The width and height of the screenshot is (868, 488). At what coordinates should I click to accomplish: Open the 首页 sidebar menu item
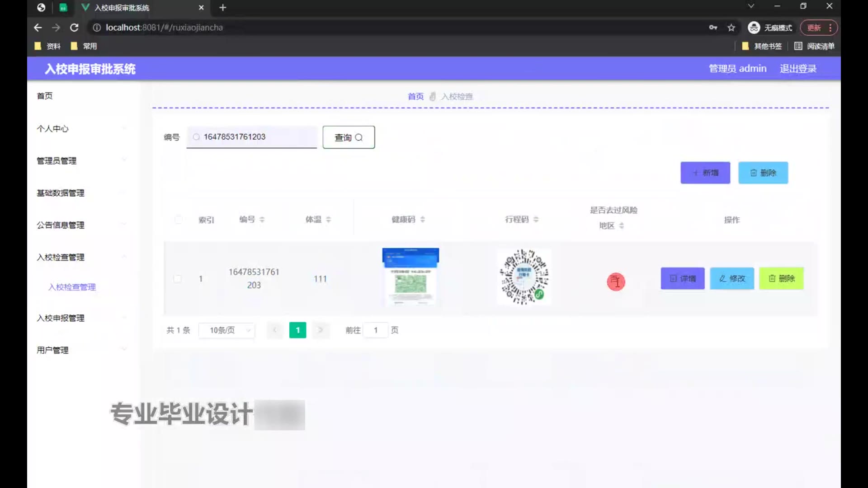(45, 96)
